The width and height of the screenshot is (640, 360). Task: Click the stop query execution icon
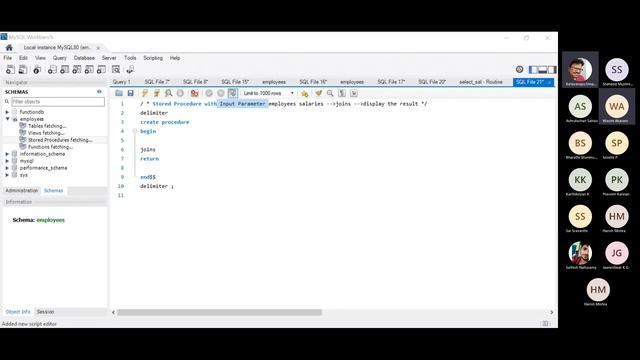(180, 93)
